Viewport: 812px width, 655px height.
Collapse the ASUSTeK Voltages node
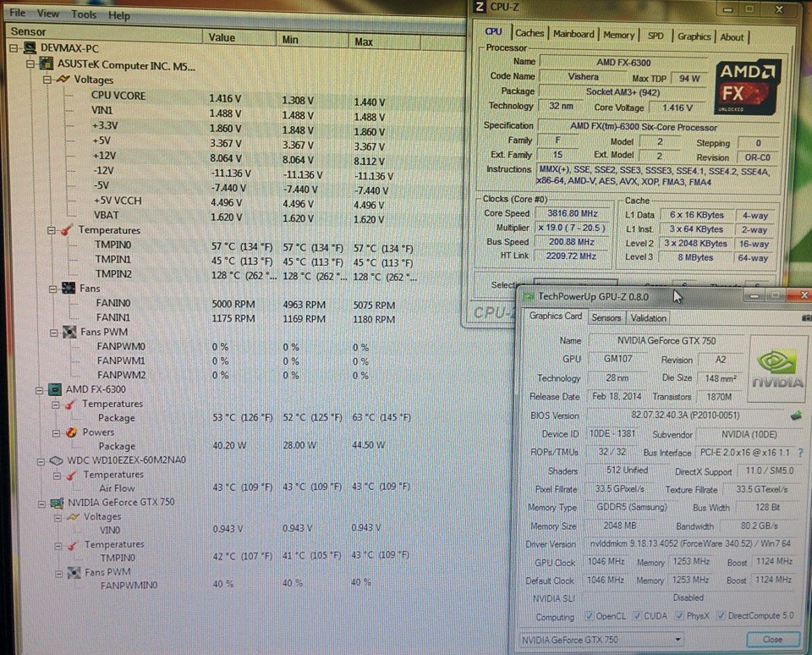tap(47, 80)
